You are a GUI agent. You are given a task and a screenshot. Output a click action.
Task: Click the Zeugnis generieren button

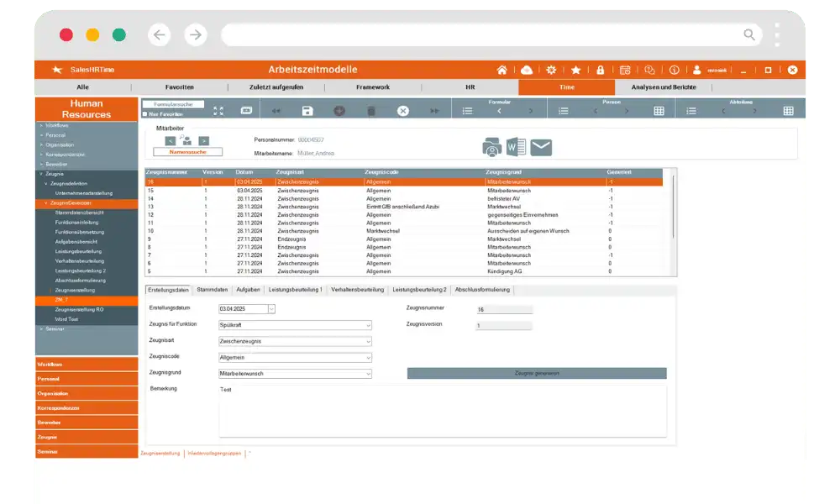click(x=537, y=373)
